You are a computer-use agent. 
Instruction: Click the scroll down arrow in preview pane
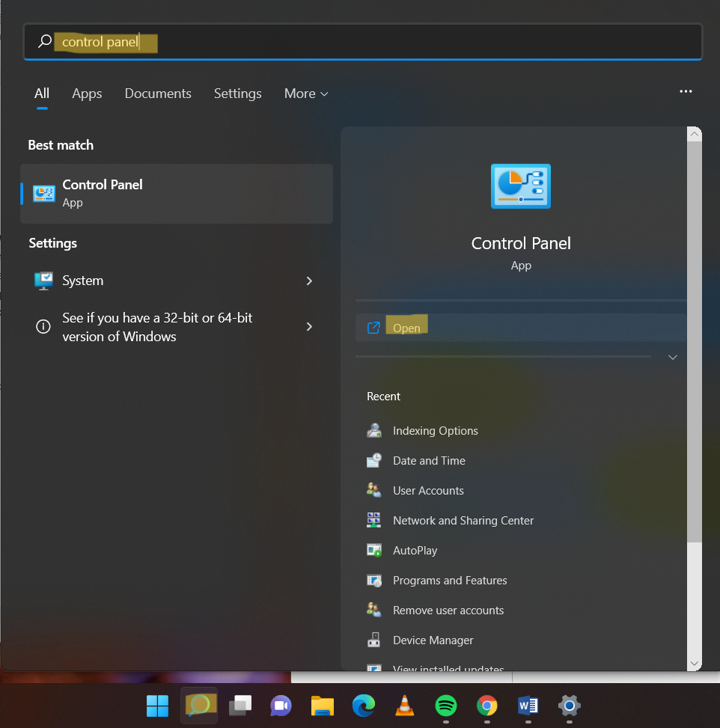[694, 663]
